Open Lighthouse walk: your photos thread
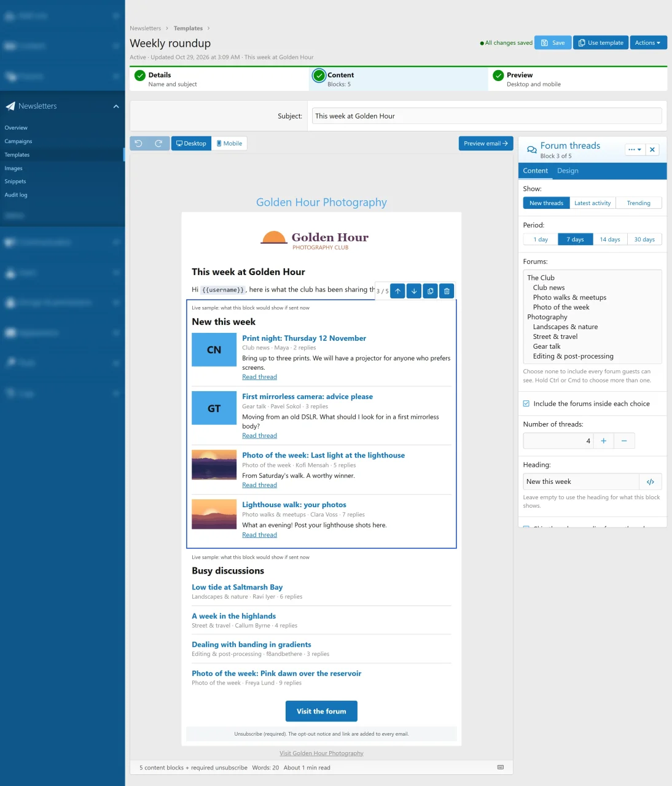The width and height of the screenshot is (672, 786). (294, 505)
